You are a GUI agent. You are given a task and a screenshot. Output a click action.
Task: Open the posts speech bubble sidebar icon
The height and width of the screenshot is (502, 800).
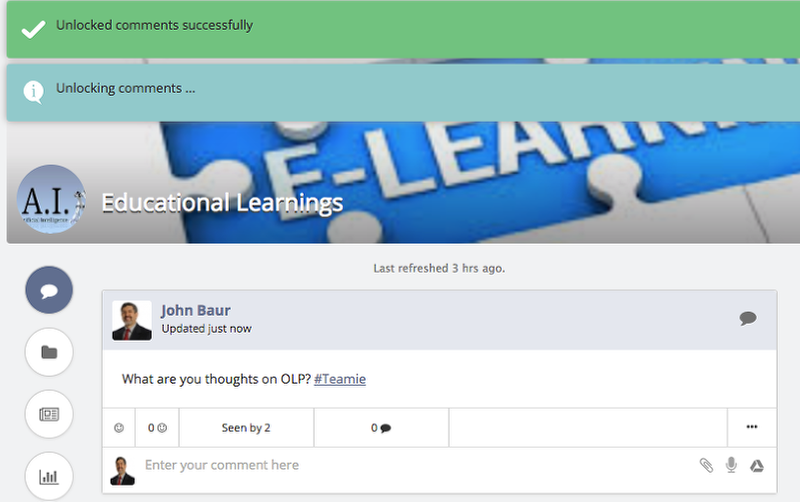(x=49, y=290)
